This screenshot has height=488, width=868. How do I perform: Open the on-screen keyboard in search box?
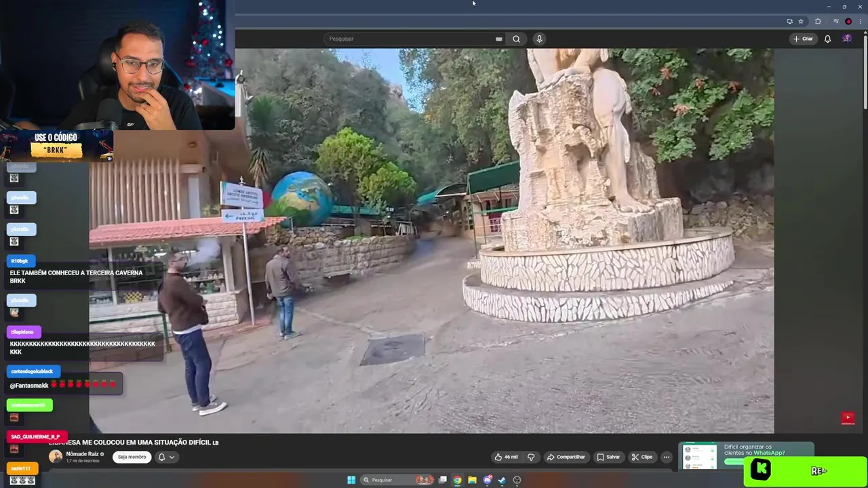point(498,39)
